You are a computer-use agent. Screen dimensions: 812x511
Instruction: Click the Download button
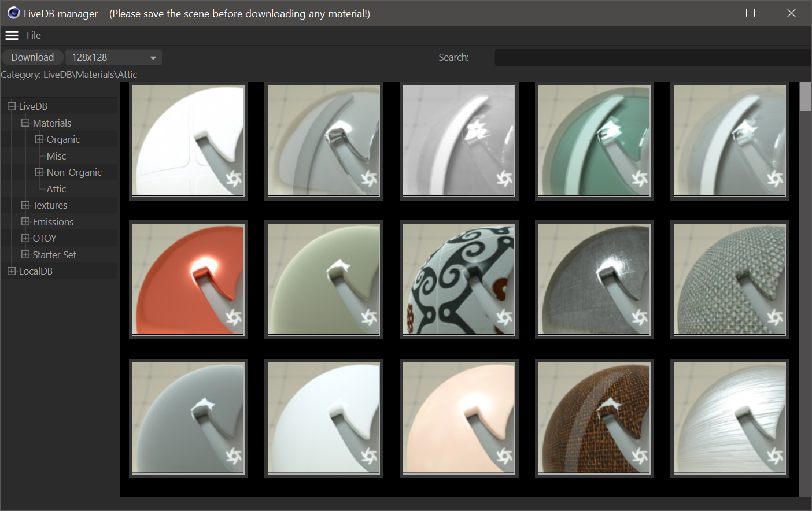(x=32, y=57)
